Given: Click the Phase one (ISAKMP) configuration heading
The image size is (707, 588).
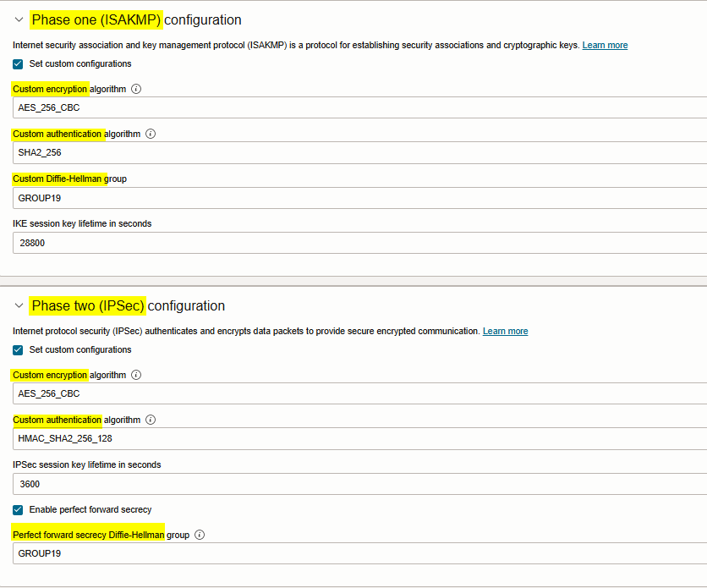Looking at the screenshot, I should [x=137, y=19].
